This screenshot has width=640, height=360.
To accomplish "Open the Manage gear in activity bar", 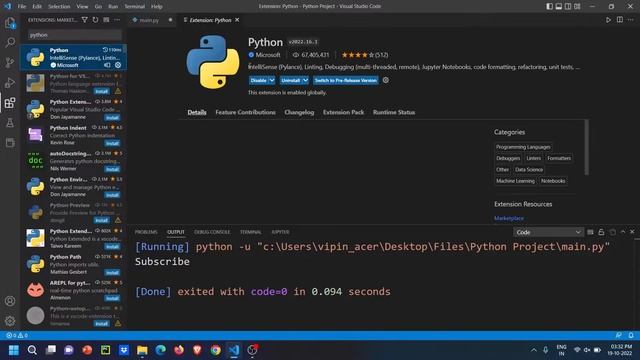I will [10, 321].
